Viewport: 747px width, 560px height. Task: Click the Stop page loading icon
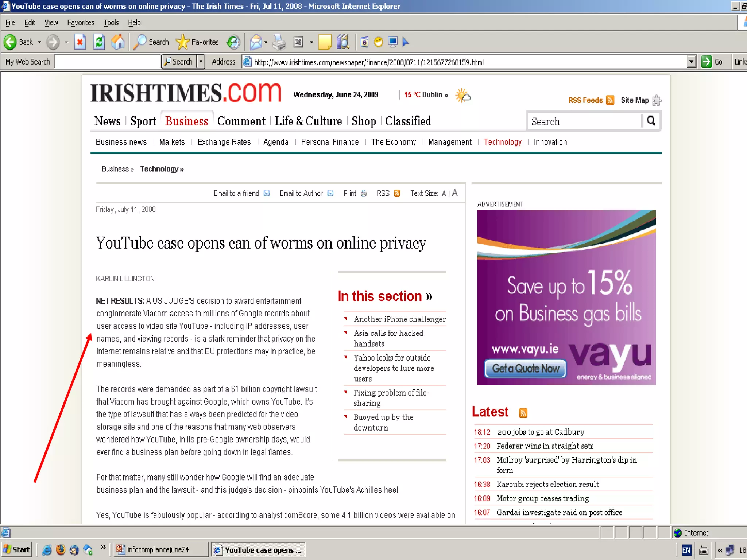click(80, 42)
